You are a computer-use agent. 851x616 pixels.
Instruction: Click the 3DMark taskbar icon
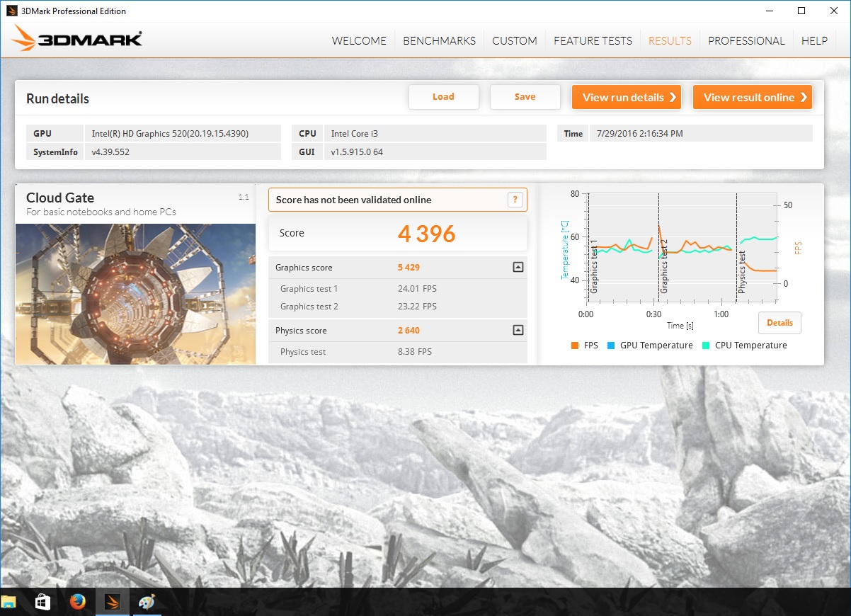[x=113, y=603]
